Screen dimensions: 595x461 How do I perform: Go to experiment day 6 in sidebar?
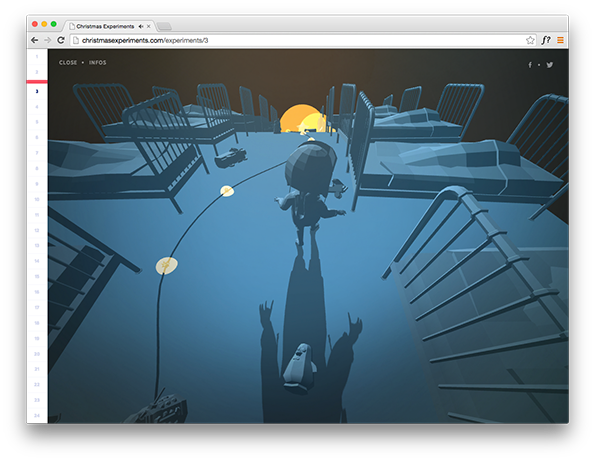[x=37, y=137]
